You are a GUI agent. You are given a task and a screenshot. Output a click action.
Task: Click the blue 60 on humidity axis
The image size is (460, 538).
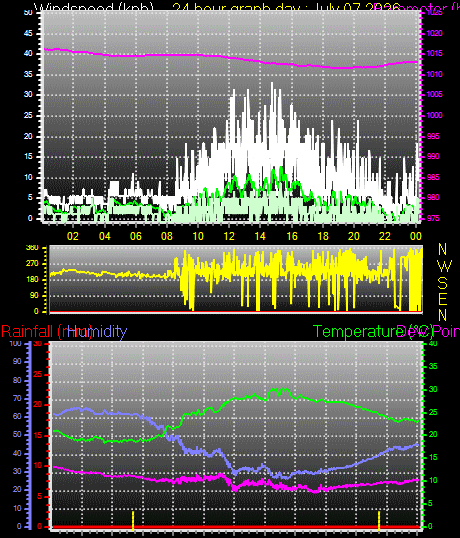tap(17, 417)
